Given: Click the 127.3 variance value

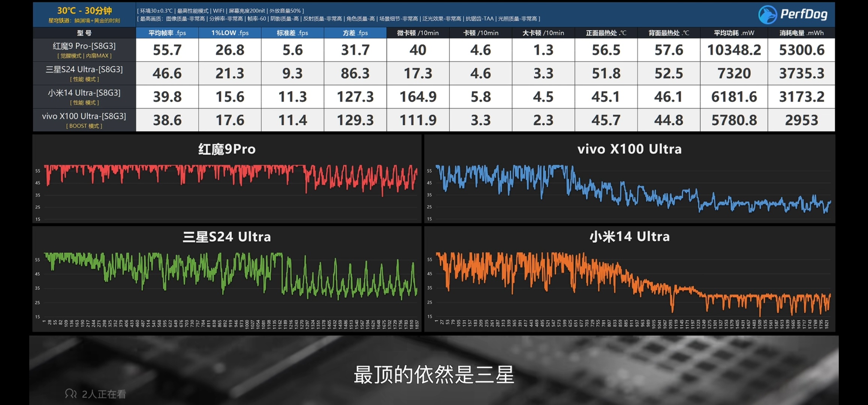Looking at the screenshot, I should 355,97.
